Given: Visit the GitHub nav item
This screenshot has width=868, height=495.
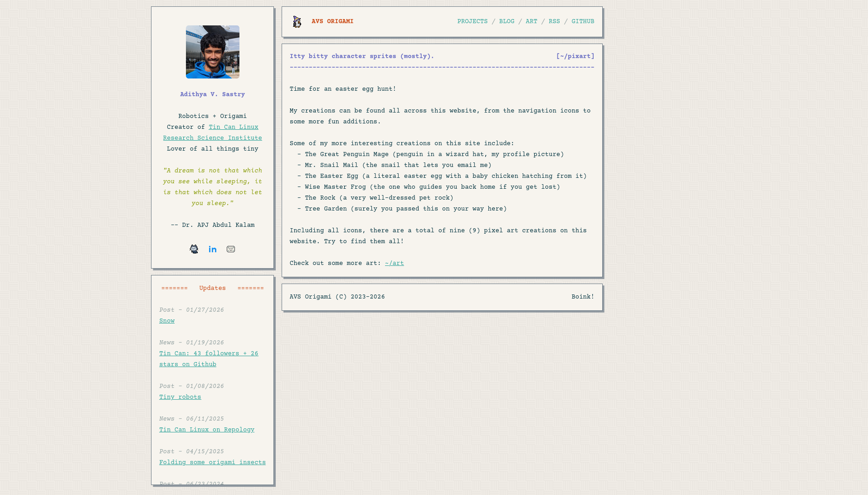Looking at the screenshot, I should (x=583, y=22).
